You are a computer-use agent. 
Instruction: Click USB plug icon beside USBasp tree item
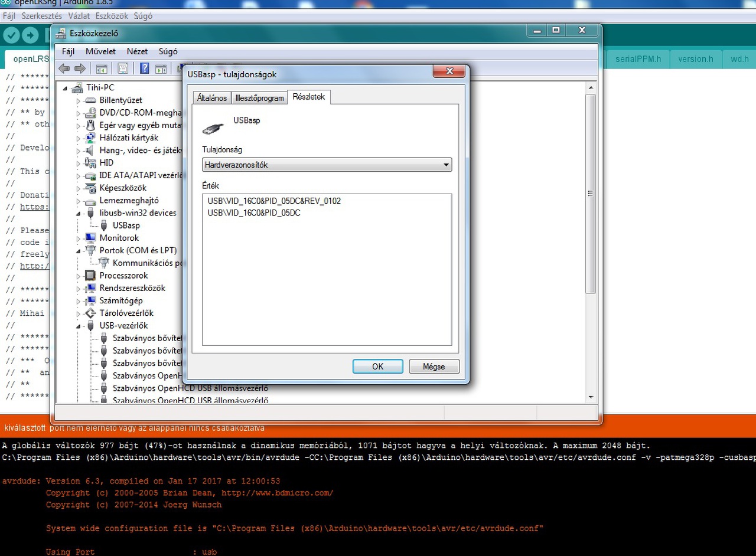point(104,225)
